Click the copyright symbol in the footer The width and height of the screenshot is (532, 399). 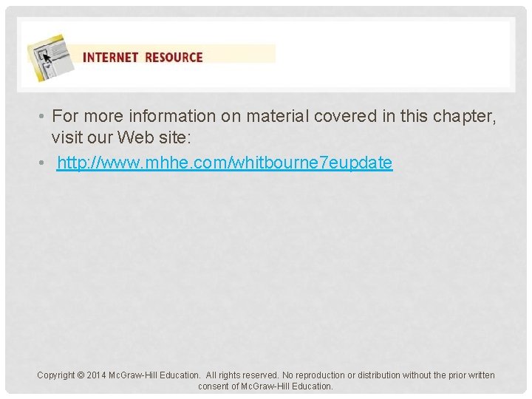81,375
